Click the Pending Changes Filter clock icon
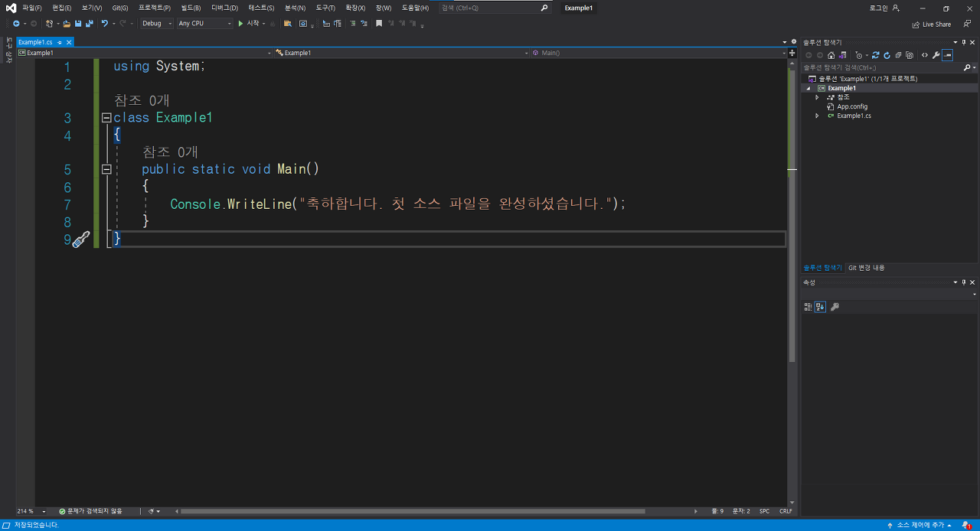Screen dimensions: 980x531 point(858,55)
